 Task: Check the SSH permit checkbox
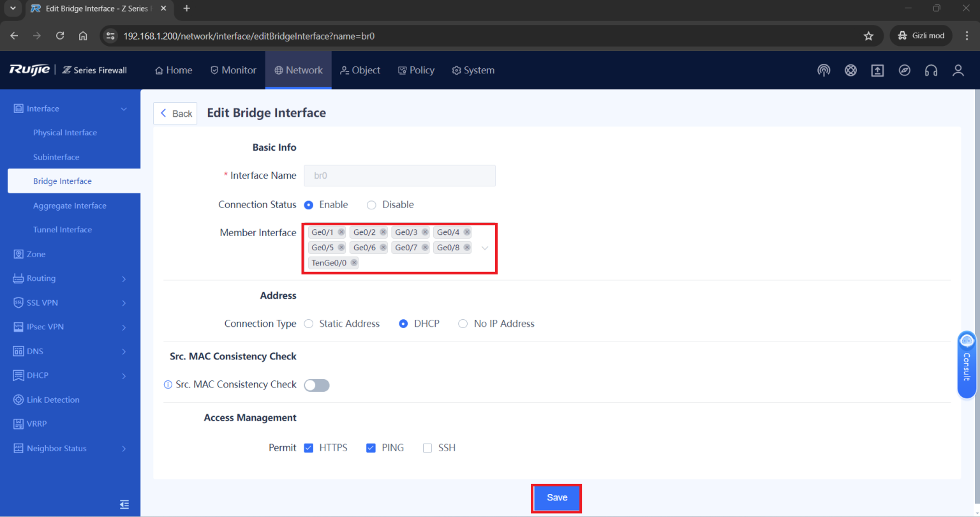coord(427,447)
